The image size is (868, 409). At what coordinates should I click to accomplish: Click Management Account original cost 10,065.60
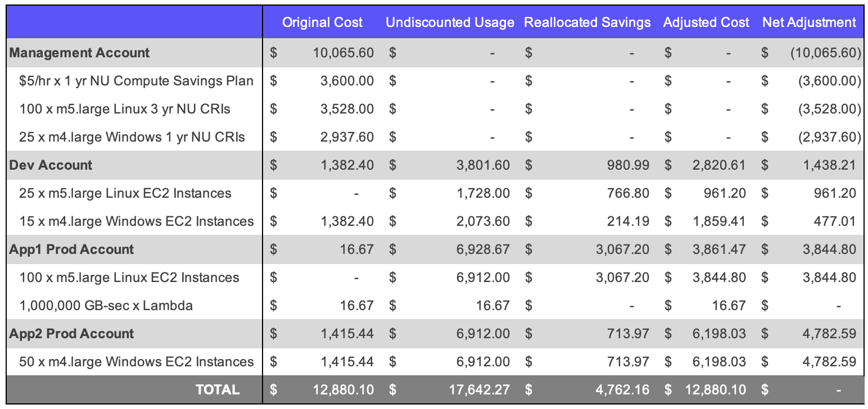[343, 53]
